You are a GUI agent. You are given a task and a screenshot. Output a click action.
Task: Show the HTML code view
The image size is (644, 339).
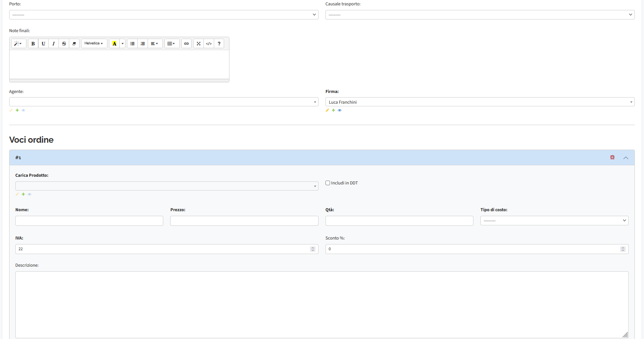pos(209,44)
